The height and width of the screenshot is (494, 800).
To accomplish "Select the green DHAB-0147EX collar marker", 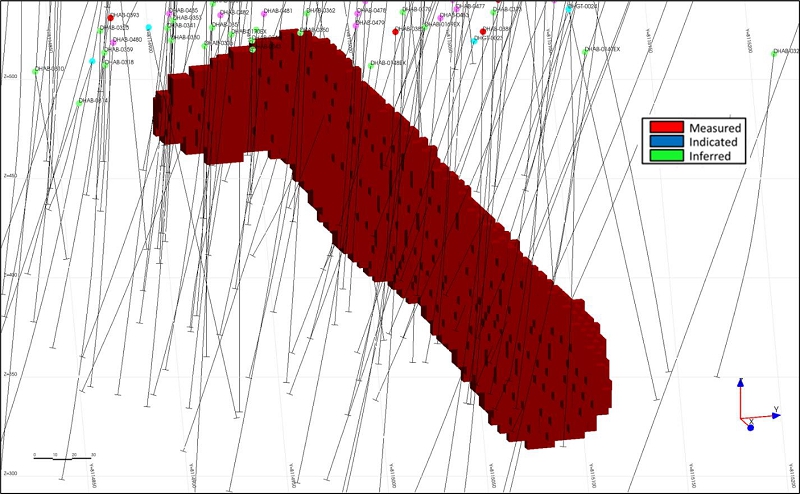I will pos(585,52).
